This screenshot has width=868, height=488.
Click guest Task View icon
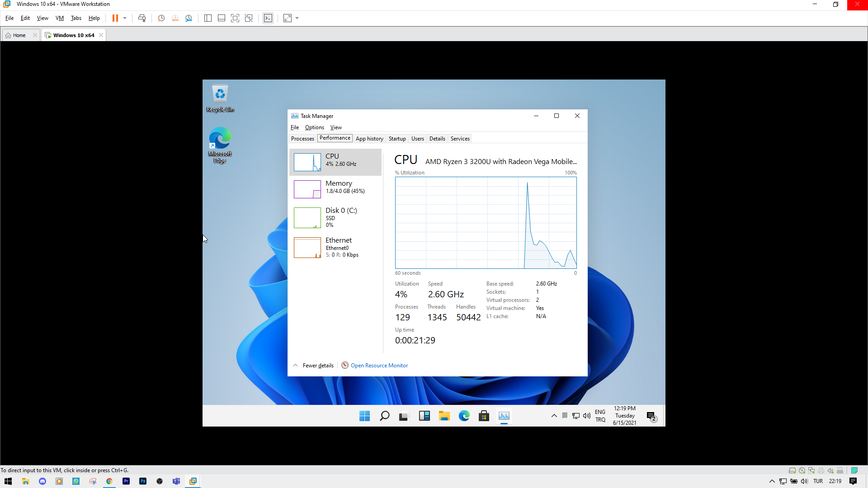point(404,416)
